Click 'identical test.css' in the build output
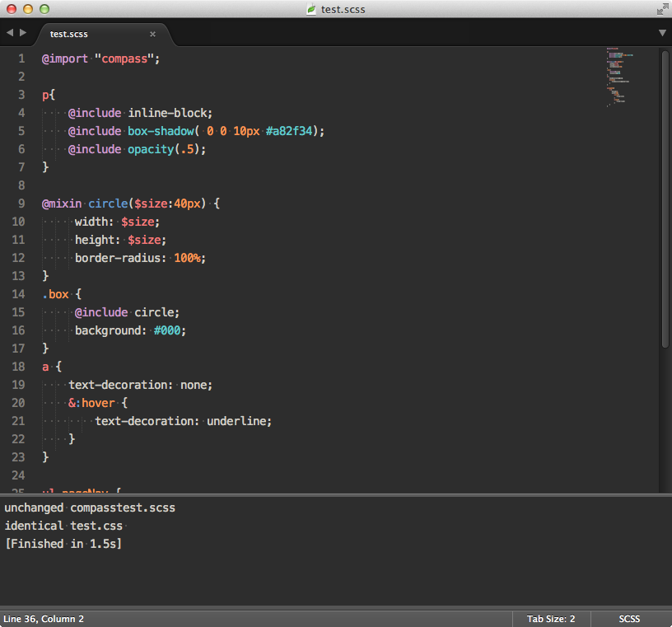672x627 pixels. point(63,526)
